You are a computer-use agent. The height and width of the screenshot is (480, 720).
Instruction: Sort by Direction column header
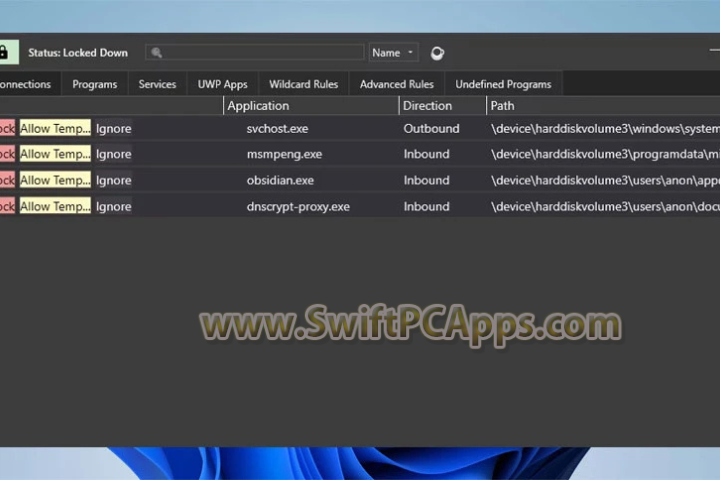pos(442,106)
